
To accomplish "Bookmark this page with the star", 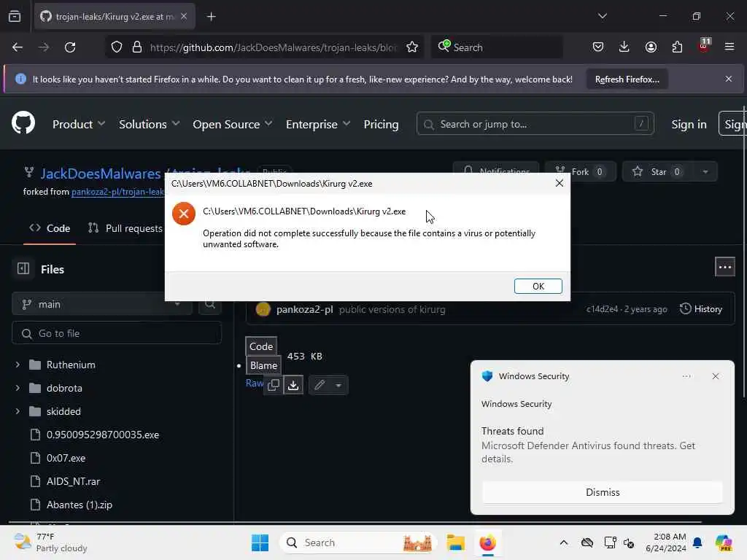I will [412, 47].
